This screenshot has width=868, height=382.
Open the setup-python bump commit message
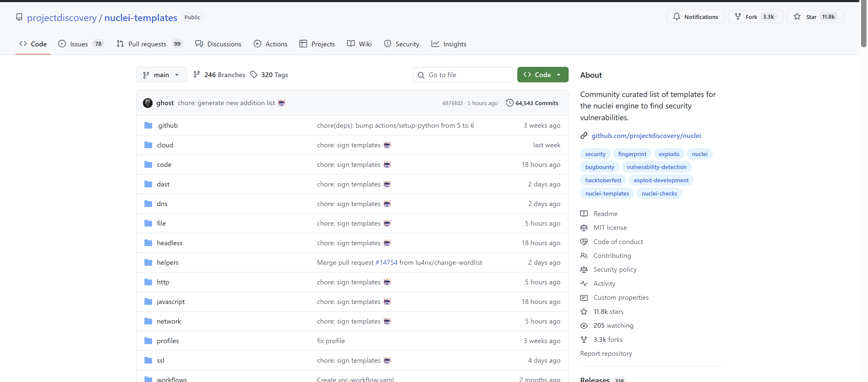396,126
